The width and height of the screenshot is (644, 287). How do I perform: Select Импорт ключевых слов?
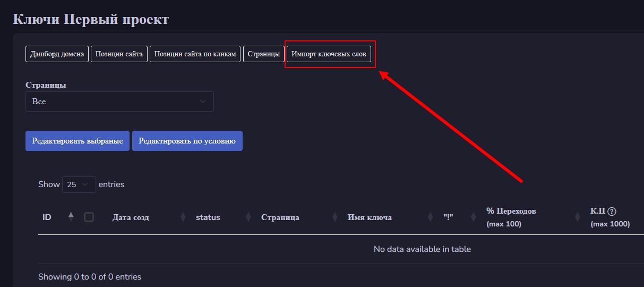[329, 54]
